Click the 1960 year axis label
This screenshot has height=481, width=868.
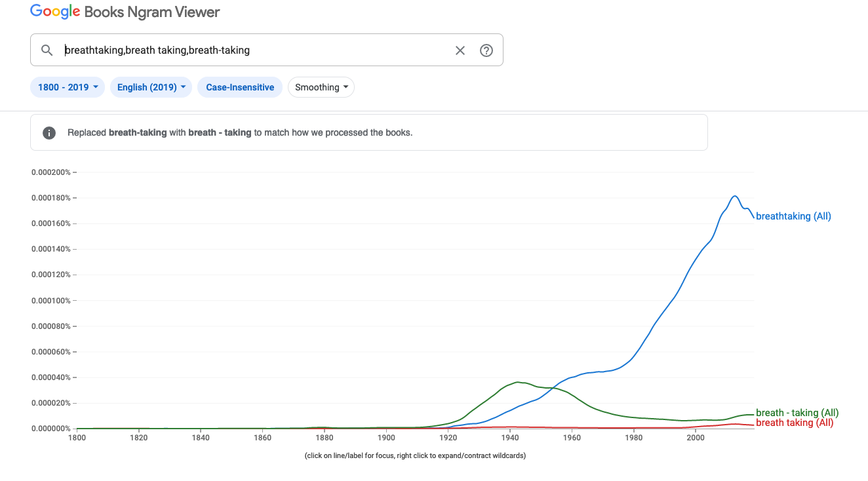tap(572, 438)
